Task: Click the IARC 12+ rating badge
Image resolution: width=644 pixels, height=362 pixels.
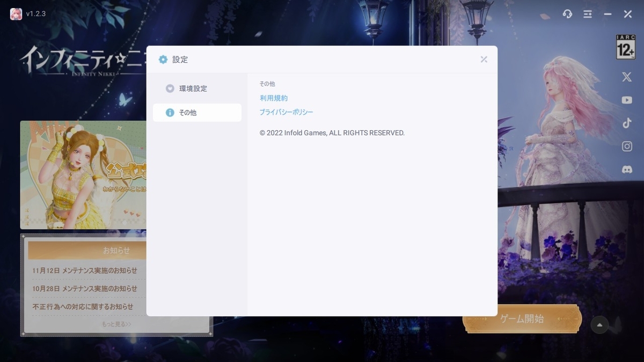Action: pos(626,47)
